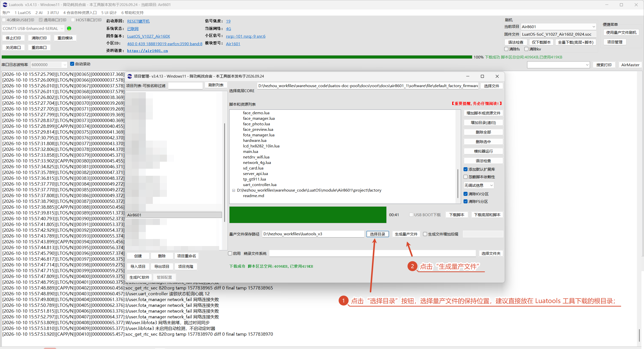This screenshot has width=644, height=349.
Task: Open the COM75 USB-Enhanced-SERIAL port dropdown
Action: tap(33, 28)
